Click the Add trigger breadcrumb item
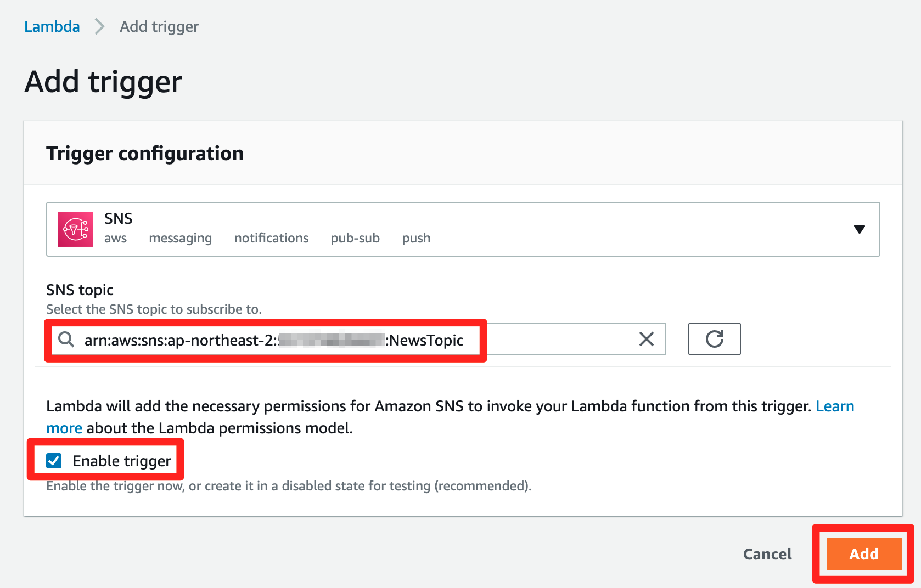The image size is (921, 588). (159, 26)
